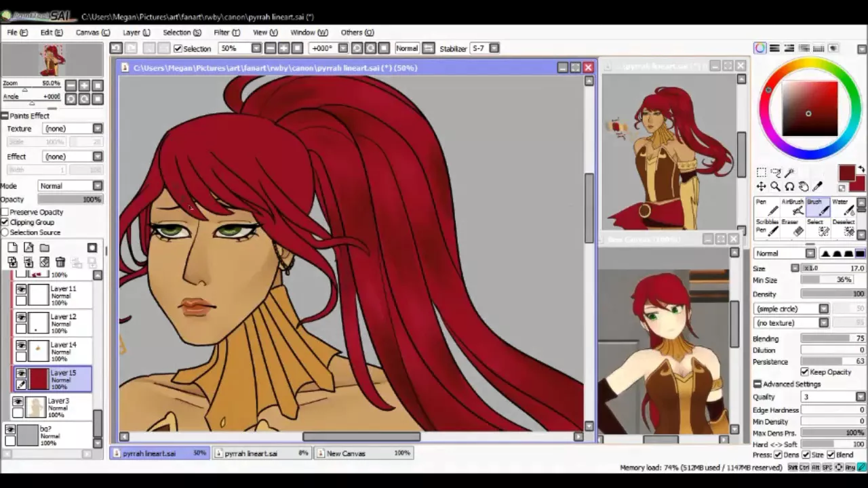This screenshot has width=868, height=488.
Task: Toggle the Keep Opacity checkbox
Action: click(804, 372)
